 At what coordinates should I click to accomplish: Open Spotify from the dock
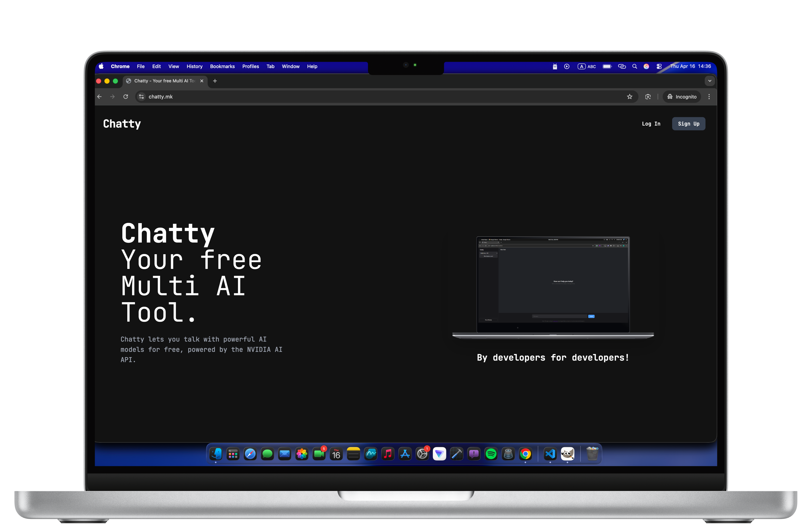(491, 454)
